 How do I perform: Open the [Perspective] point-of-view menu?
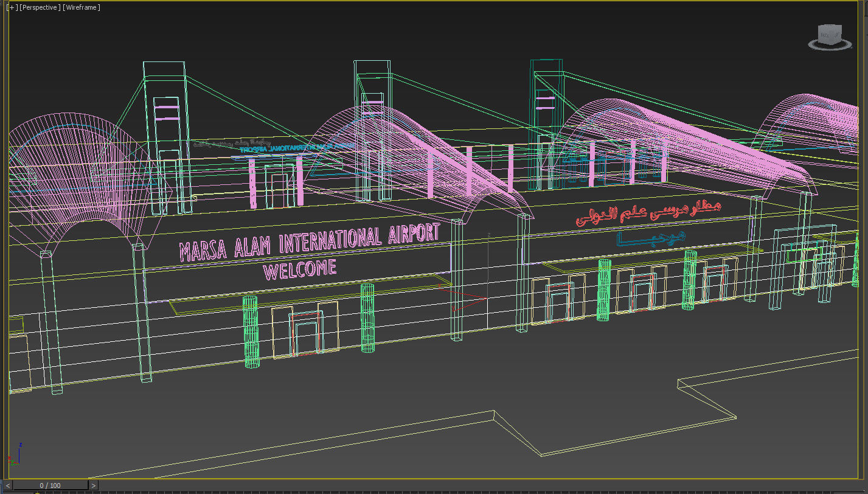pos(40,7)
